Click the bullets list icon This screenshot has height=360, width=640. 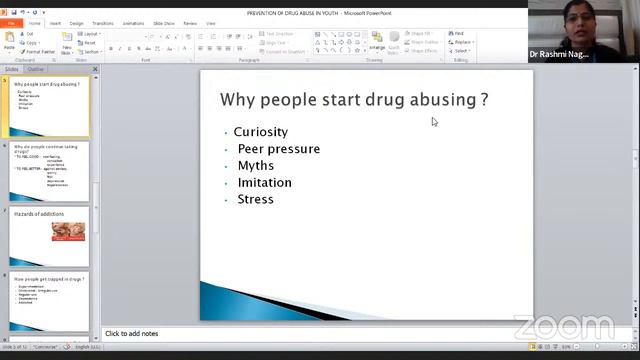(201, 37)
